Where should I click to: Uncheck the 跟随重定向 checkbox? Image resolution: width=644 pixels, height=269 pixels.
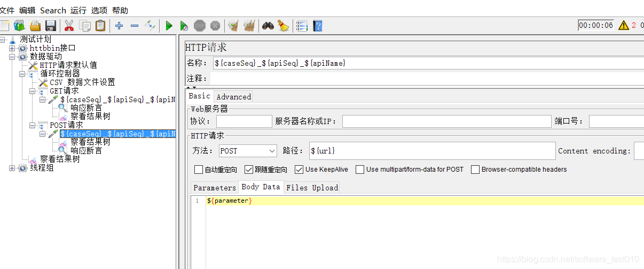(x=249, y=170)
